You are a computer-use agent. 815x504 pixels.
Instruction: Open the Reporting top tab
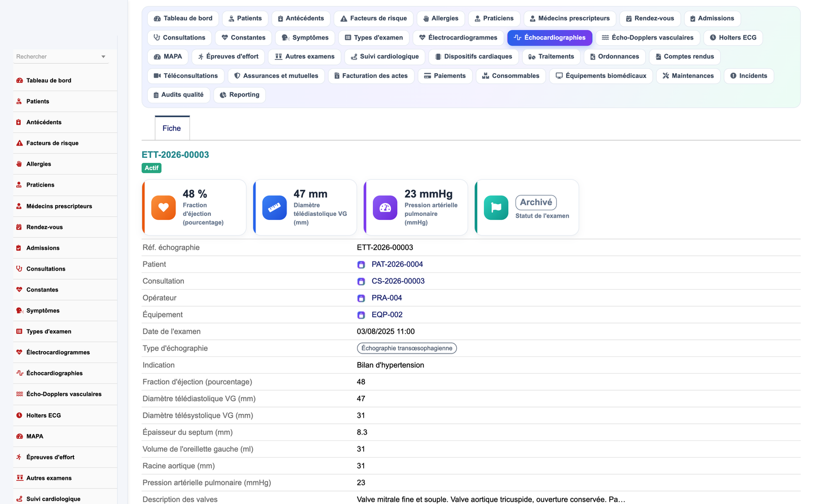(x=240, y=95)
